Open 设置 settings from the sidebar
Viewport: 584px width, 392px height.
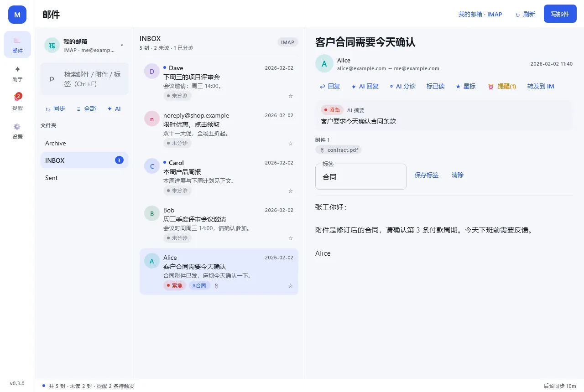pyautogui.click(x=17, y=131)
